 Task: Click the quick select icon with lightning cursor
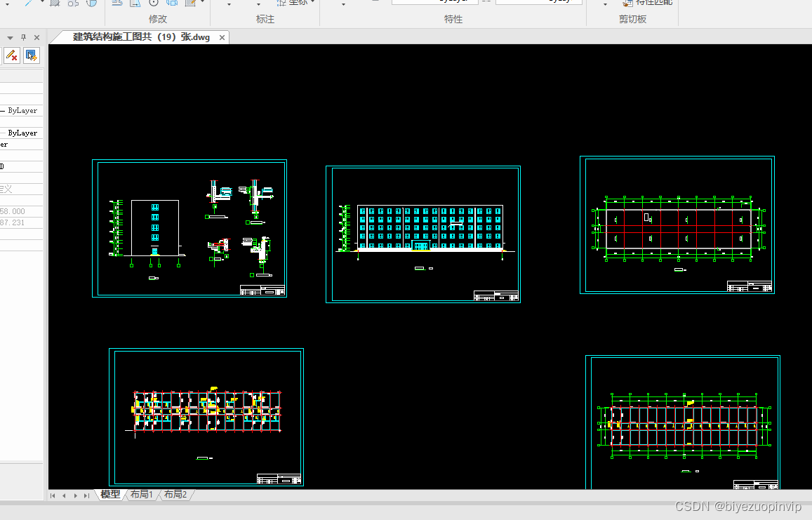tap(31, 55)
